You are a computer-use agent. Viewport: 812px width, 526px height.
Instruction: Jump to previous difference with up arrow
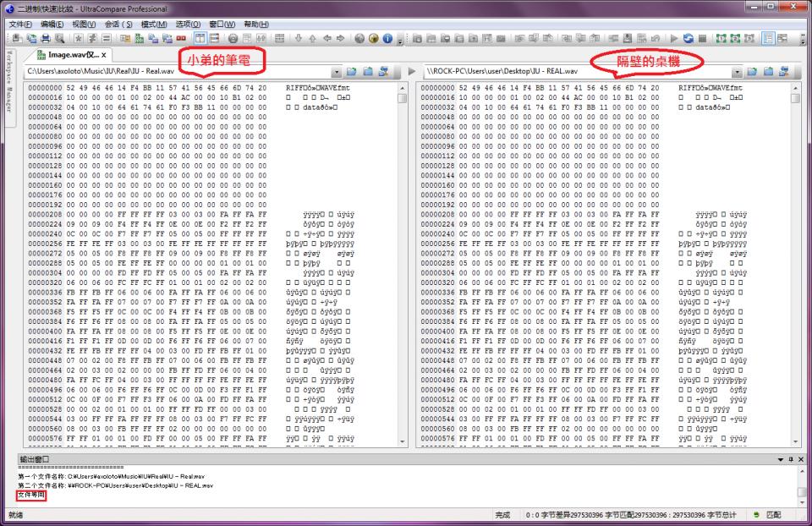[312, 39]
